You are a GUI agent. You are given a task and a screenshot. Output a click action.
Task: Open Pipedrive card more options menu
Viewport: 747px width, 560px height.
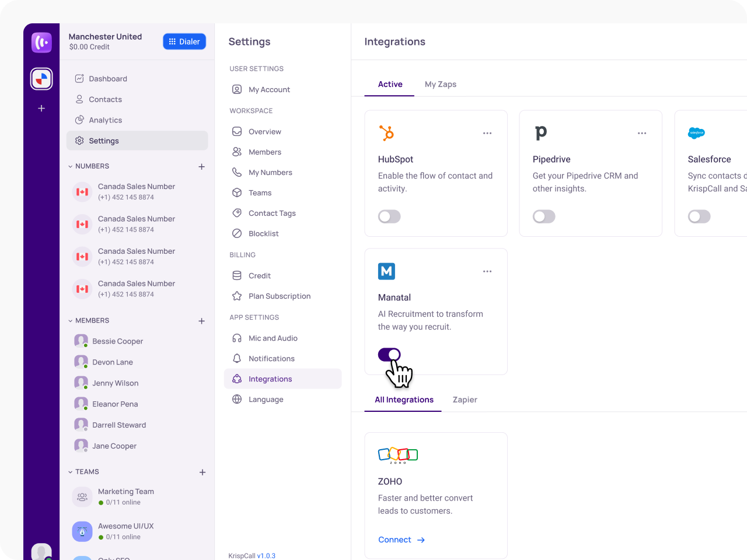tap(642, 134)
